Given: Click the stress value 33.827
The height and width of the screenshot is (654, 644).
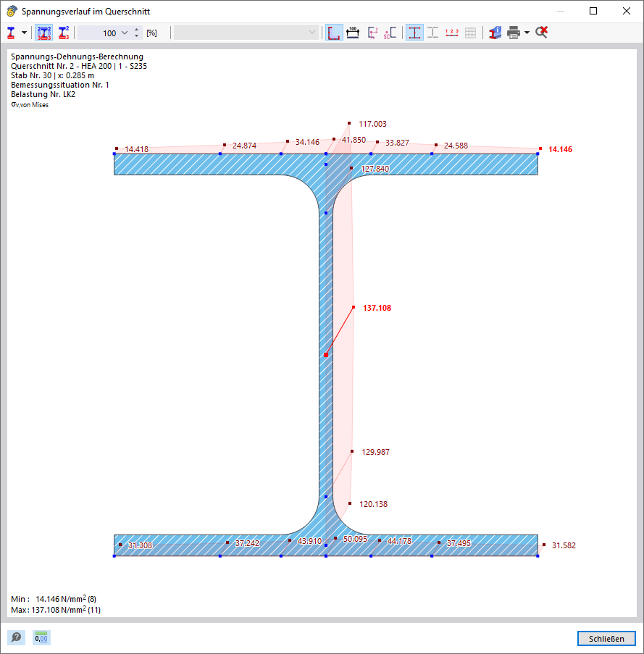Looking at the screenshot, I should coord(397,143).
